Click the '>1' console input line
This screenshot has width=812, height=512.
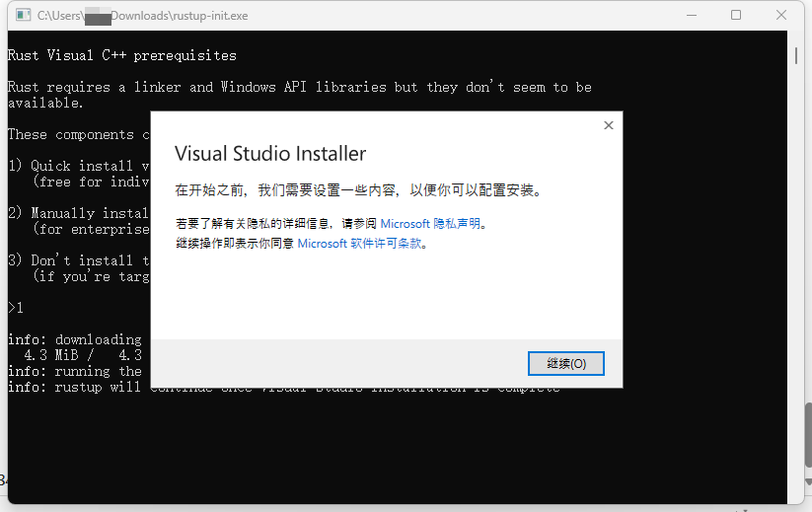[x=16, y=308]
